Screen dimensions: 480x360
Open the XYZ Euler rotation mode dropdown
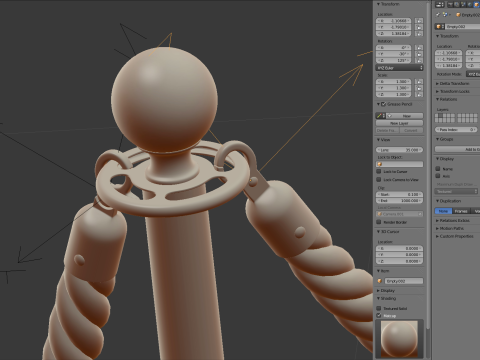tap(400, 68)
